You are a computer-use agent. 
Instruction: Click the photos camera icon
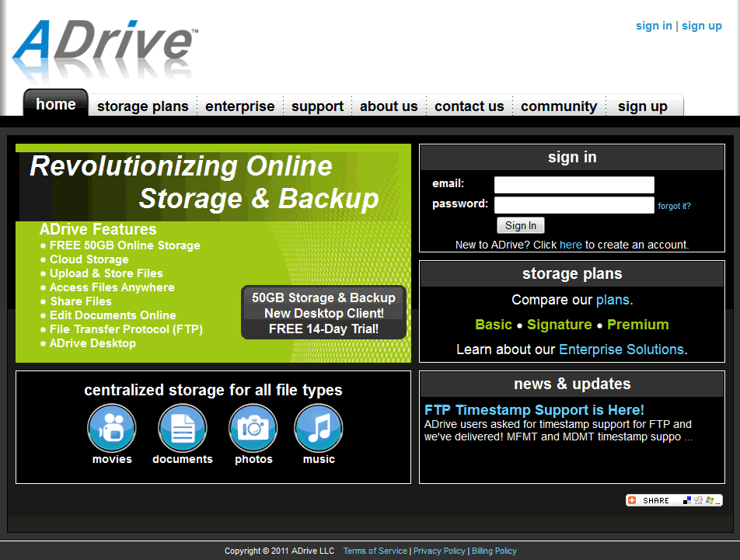coord(253,428)
